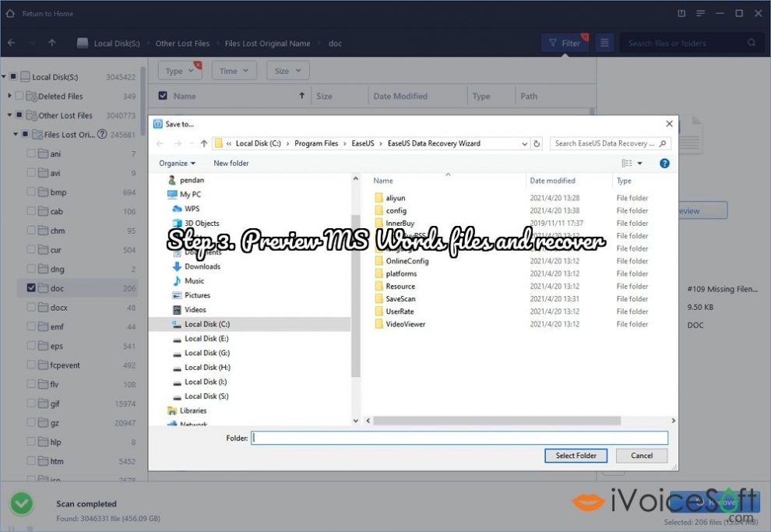Select My PC in the navigation pane
The image size is (771, 532).
(190, 194)
